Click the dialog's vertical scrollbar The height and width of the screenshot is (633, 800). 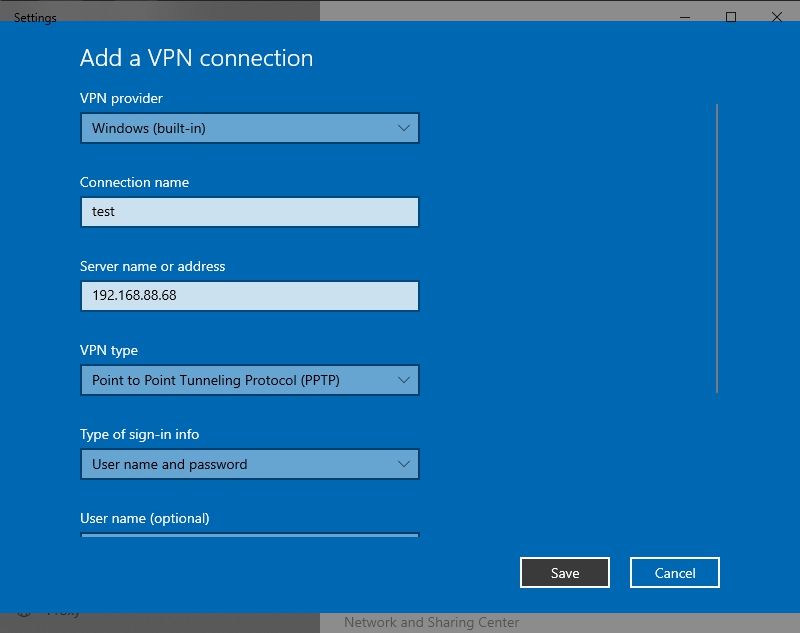(717, 248)
